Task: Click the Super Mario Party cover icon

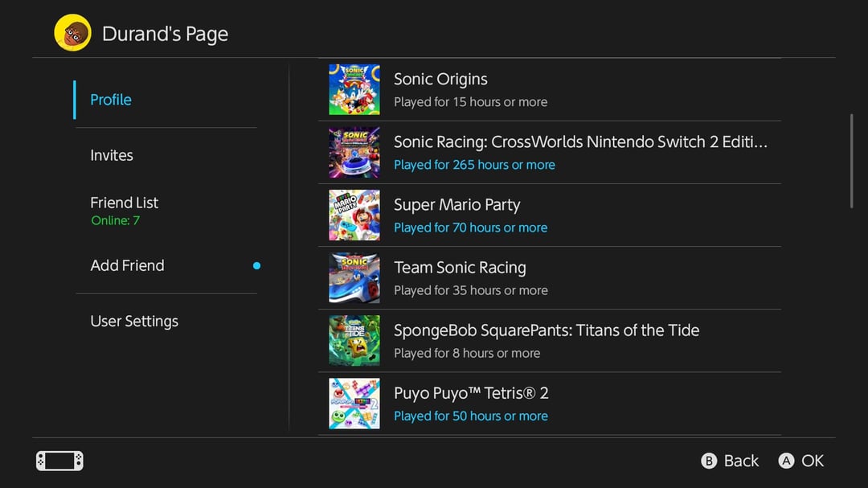Action: coord(354,215)
